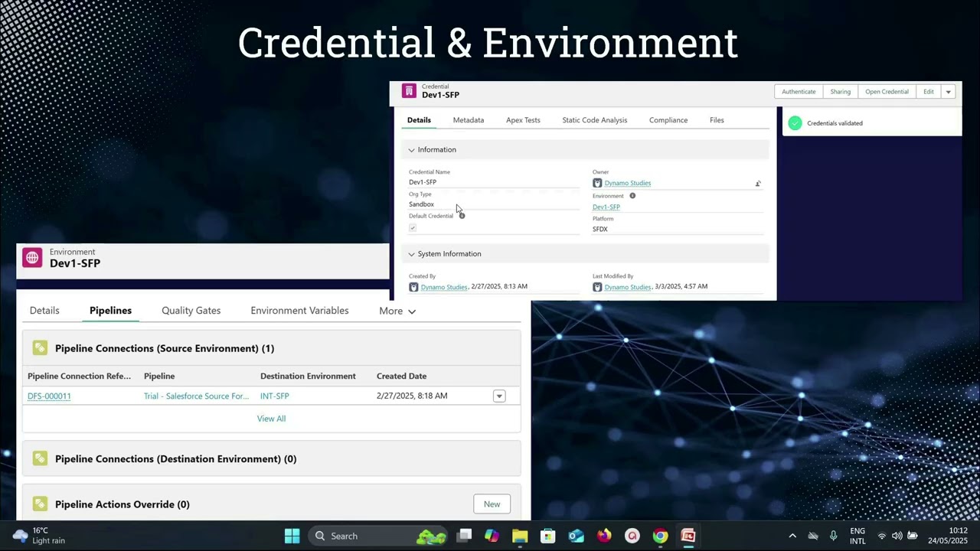Open the credential actions dropdown next to Edit

click(948, 92)
